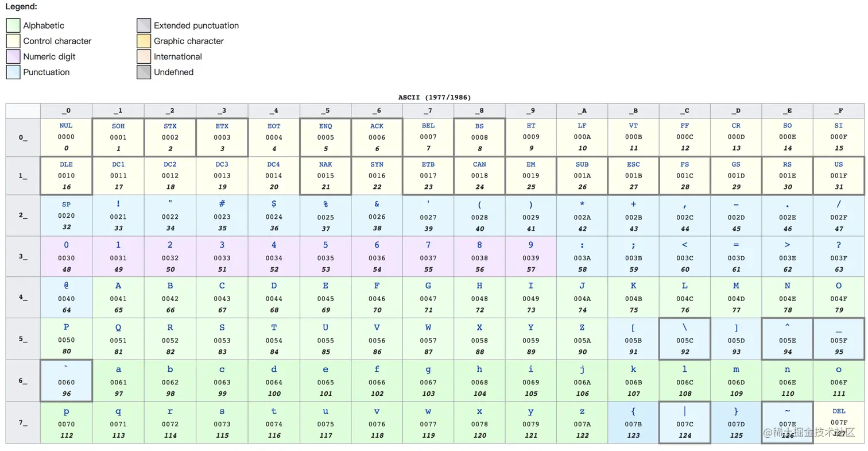Click the Extended punctuation legend swatch
Image resolution: width=868 pixels, height=451 pixels.
pos(144,25)
